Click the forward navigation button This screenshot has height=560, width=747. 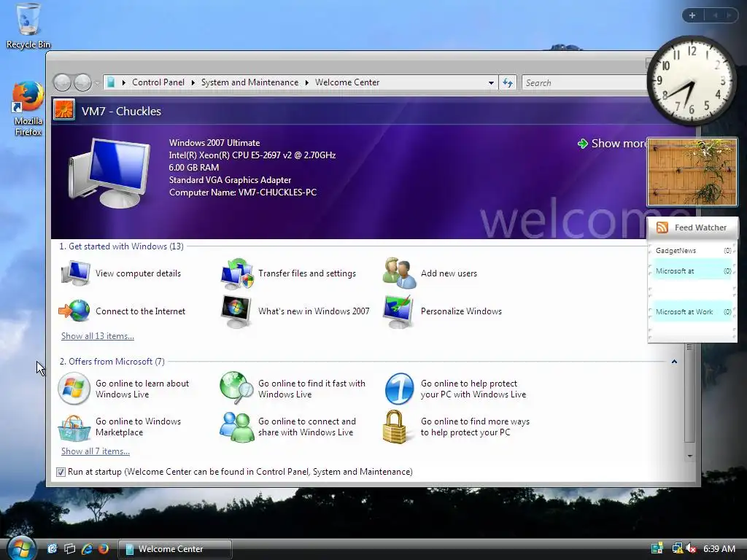[x=82, y=82]
